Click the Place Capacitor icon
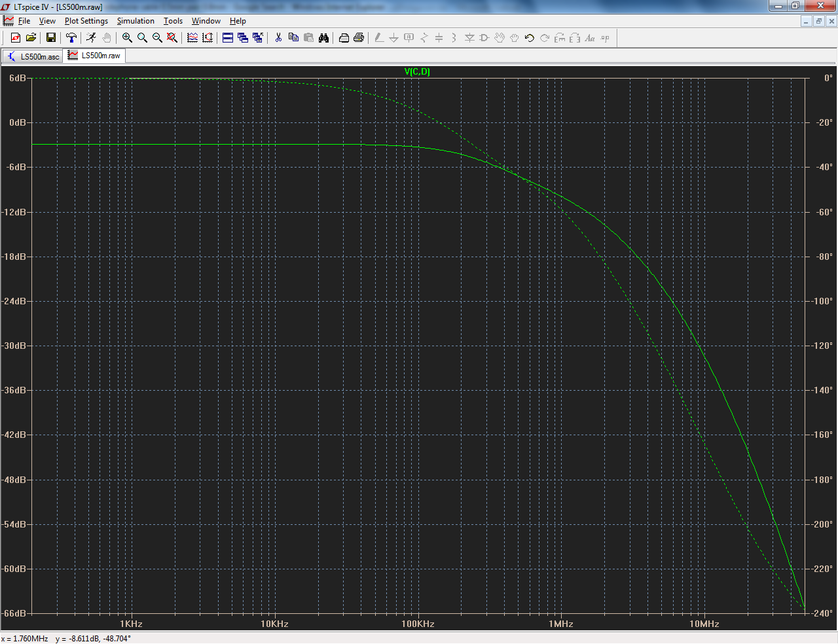Viewport: 838px width, 644px height. click(439, 38)
